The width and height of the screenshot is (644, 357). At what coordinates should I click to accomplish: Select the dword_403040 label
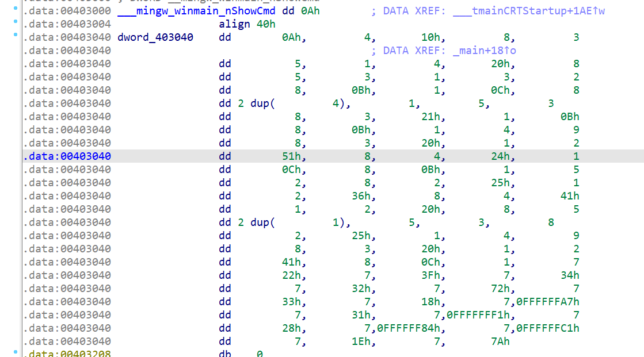pos(155,37)
